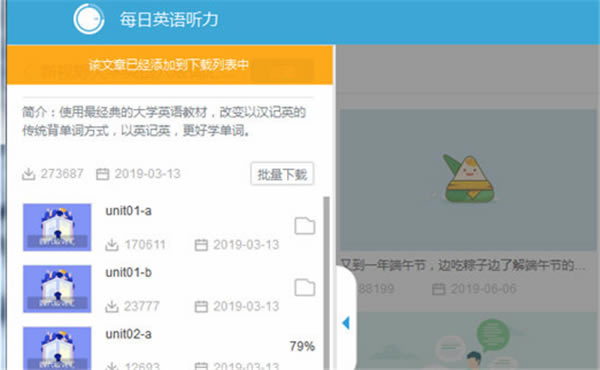This screenshot has width=600, height=370.
Task: Click the 每日英语听力 app logo icon
Action: (x=89, y=19)
